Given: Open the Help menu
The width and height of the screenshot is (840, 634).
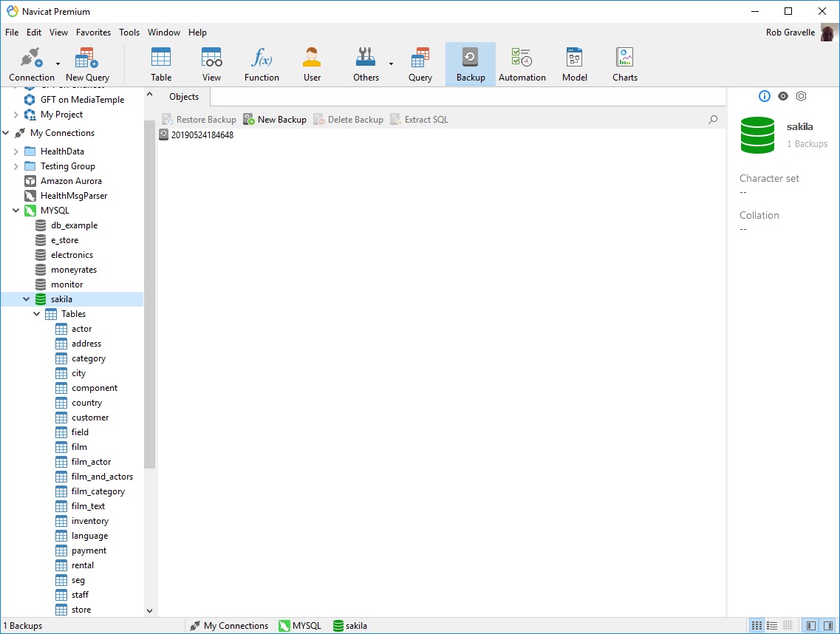Looking at the screenshot, I should [x=197, y=33].
